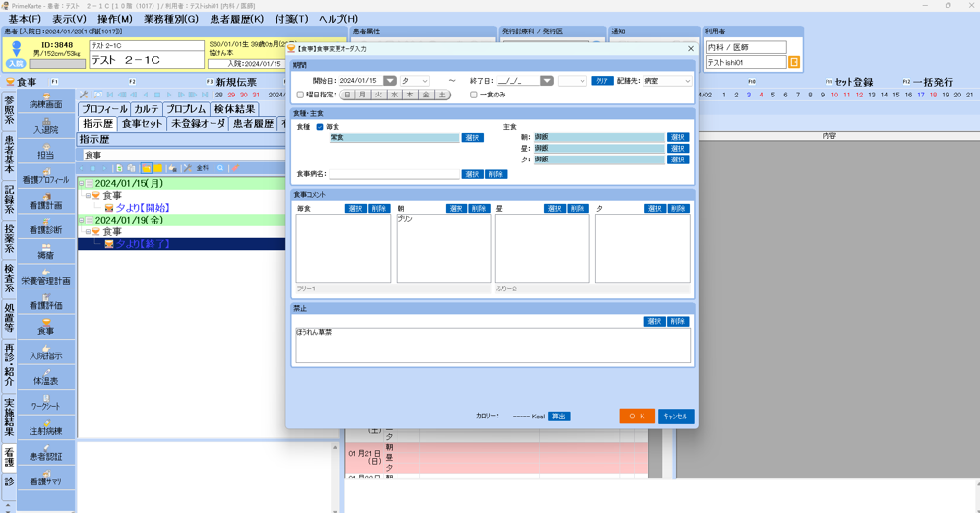Open 看護評価 in the sidebar
Image resolution: width=980 pixels, height=513 pixels.
tap(46, 302)
